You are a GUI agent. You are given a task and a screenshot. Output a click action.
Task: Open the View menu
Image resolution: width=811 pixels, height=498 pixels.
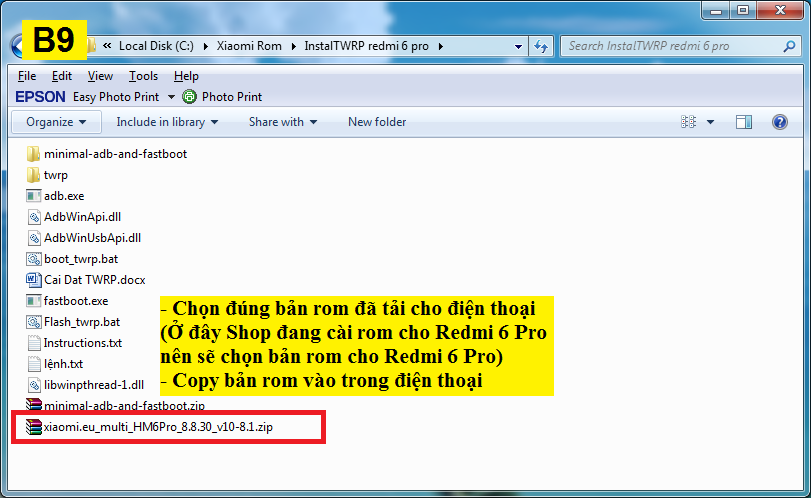tap(100, 76)
